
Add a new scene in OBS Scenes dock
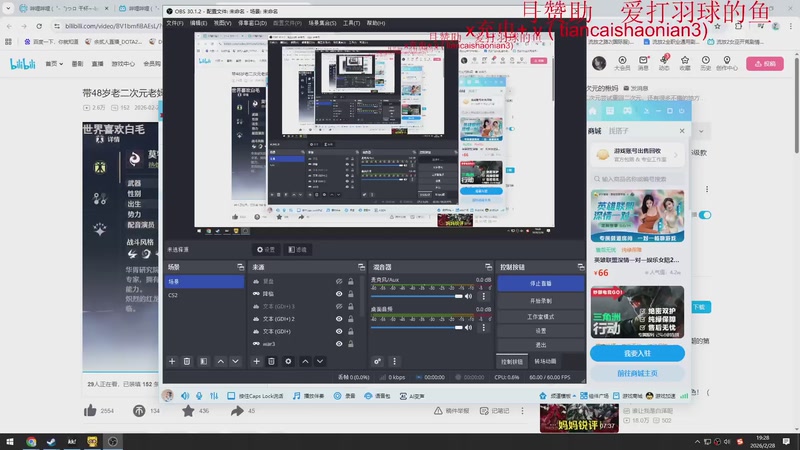click(x=172, y=361)
